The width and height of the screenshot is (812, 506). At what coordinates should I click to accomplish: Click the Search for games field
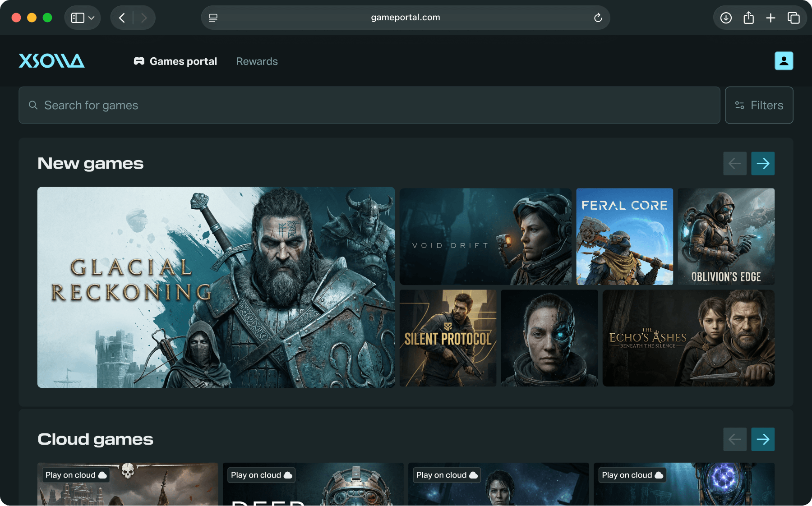tap(369, 105)
